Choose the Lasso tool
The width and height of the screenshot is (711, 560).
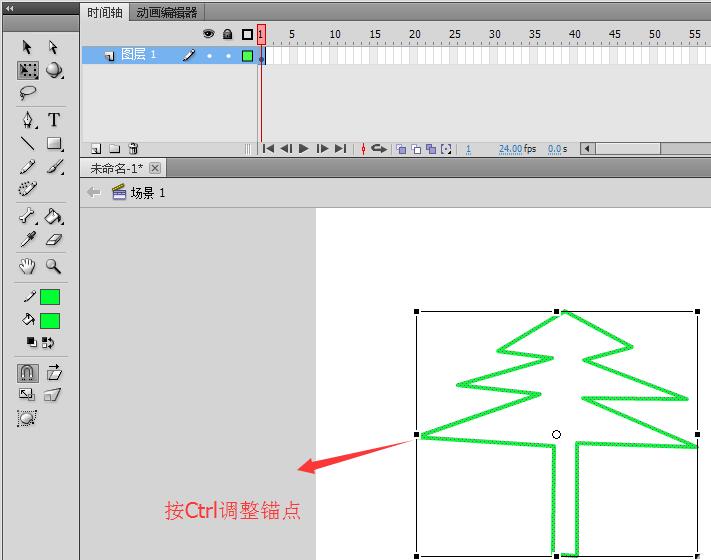(28, 94)
